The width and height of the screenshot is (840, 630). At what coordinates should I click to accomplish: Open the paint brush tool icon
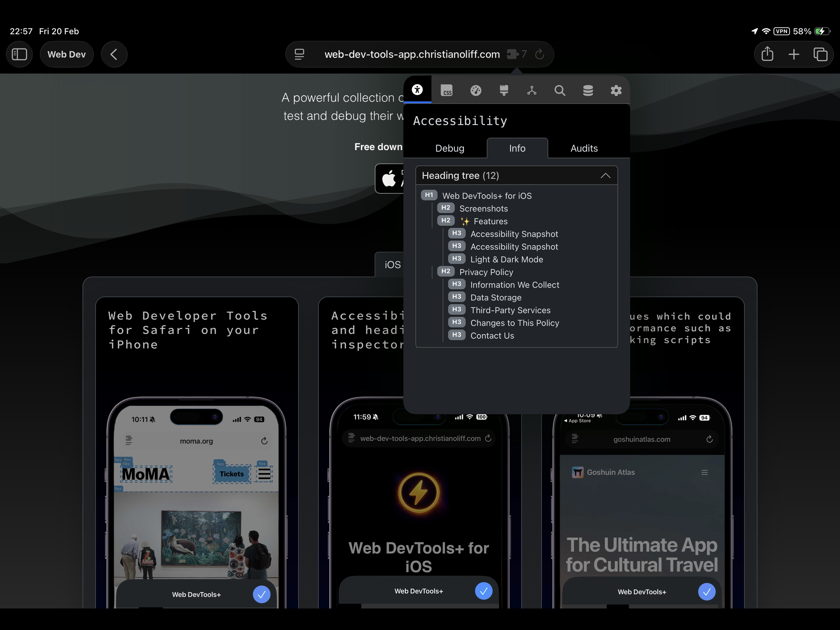tap(504, 90)
